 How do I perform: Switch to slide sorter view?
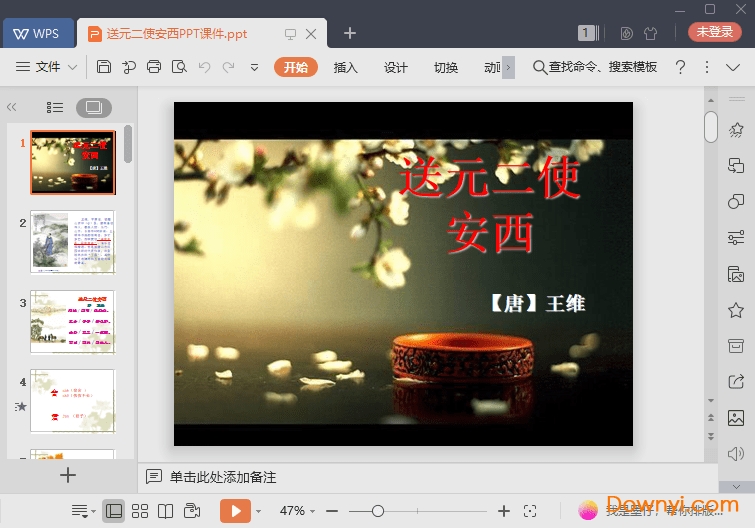[140, 511]
